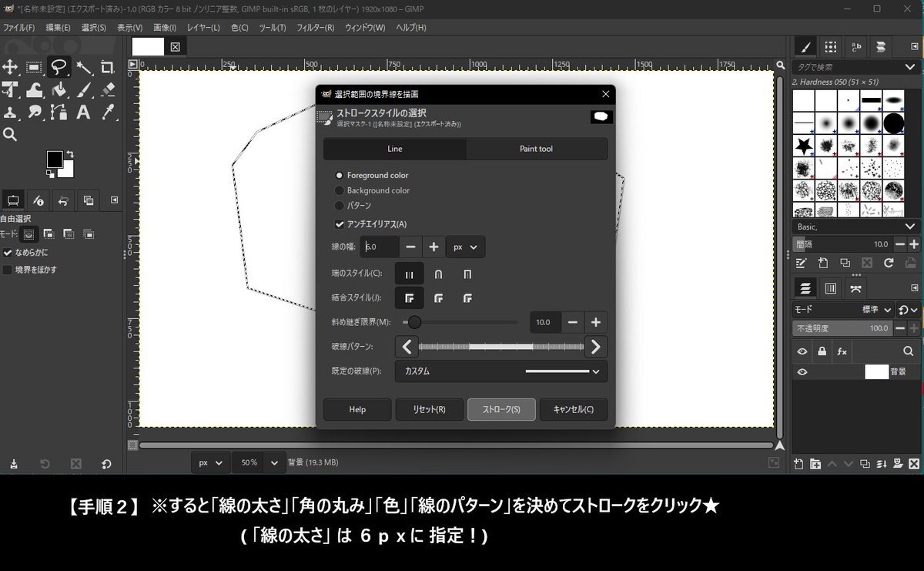This screenshot has width=924, height=571.
Task: Choose butt cap style button
Action: [x=409, y=274]
